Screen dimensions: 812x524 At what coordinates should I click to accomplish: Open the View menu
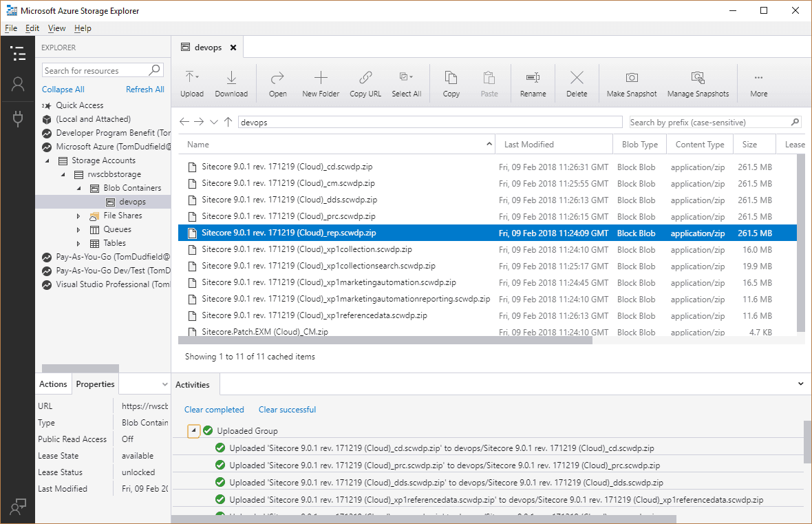(56, 28)
